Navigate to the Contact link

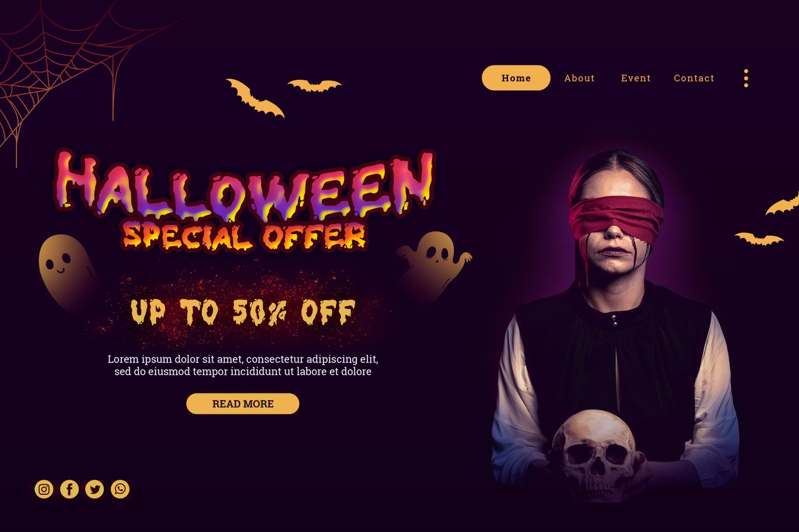[x=694, y=78]
